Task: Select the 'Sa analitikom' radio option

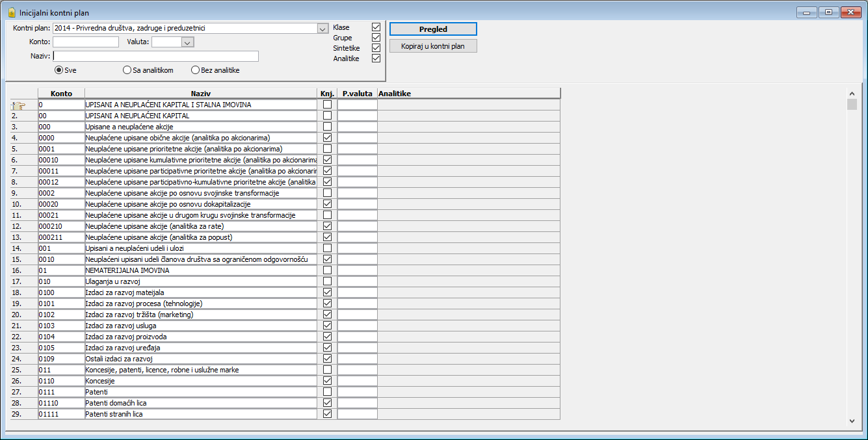Action: point(127,70)
